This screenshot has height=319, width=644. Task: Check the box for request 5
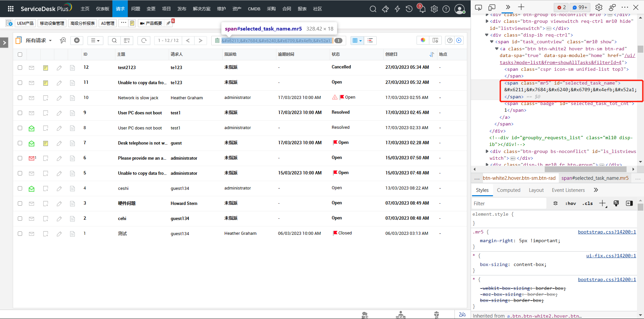tap(20, 173)
